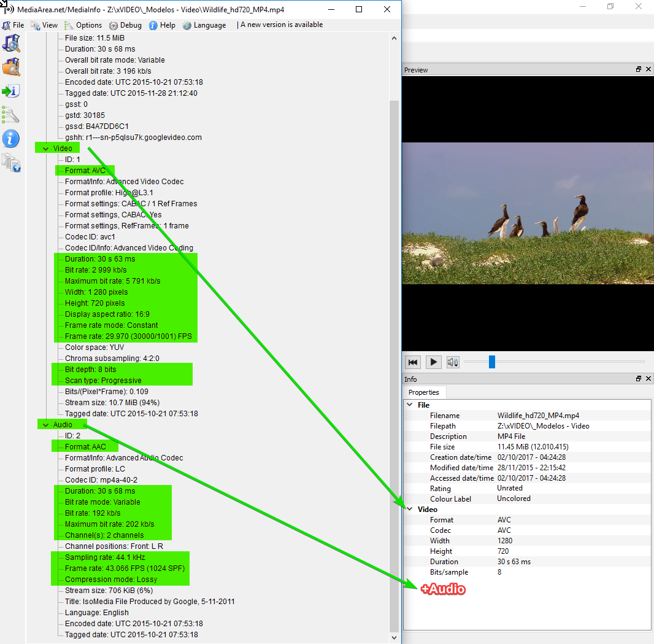Collapse the Video section in Properties panel

pos(410,509)
